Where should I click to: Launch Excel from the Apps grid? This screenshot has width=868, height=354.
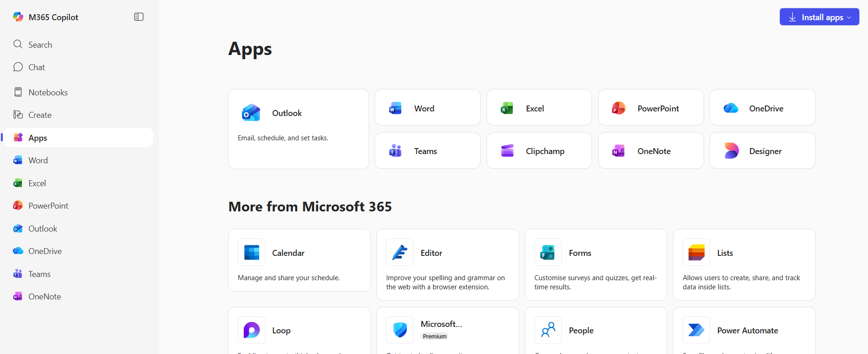tap(539, 107)
